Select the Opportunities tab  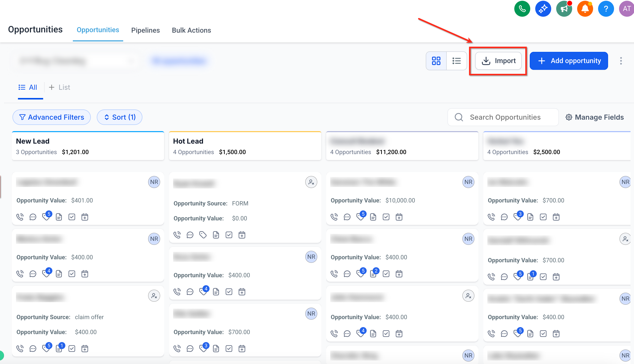tap(98, 30)
